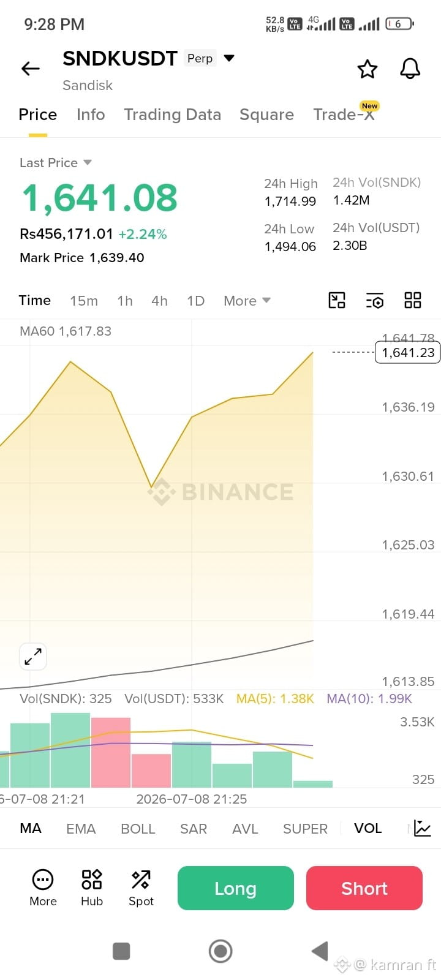Toggle the MA indicator

(31, 828)
